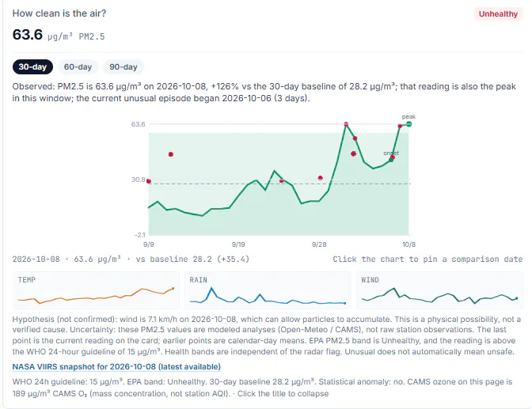
Task: Click the red dot near 9/28
Action: [321, 178]
